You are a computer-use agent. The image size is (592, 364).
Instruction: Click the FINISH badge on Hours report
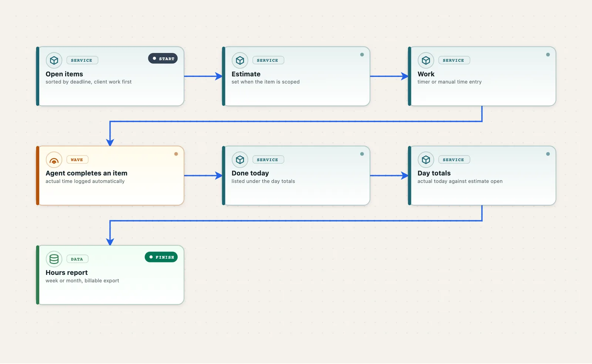click(x=161, y=257)
